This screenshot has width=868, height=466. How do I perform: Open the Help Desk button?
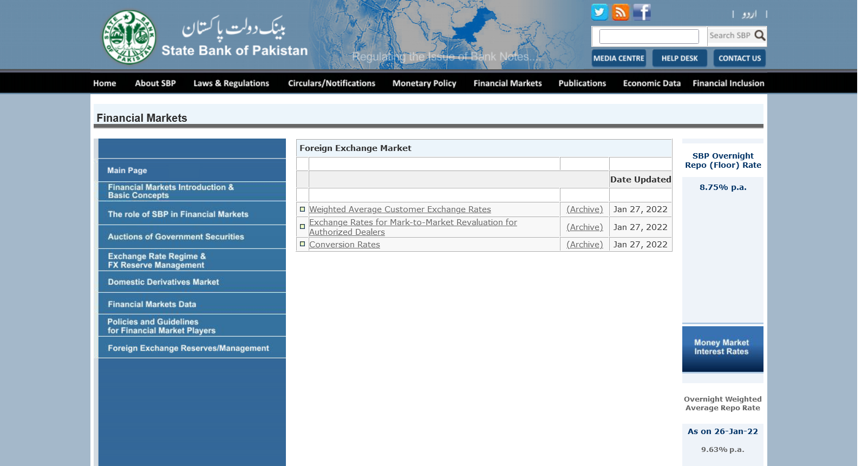(679, 58)
